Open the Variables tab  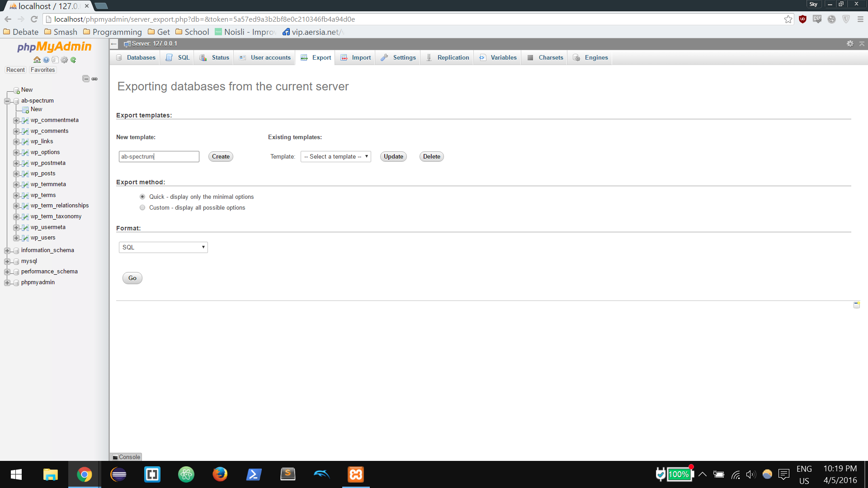pos(498,57)
